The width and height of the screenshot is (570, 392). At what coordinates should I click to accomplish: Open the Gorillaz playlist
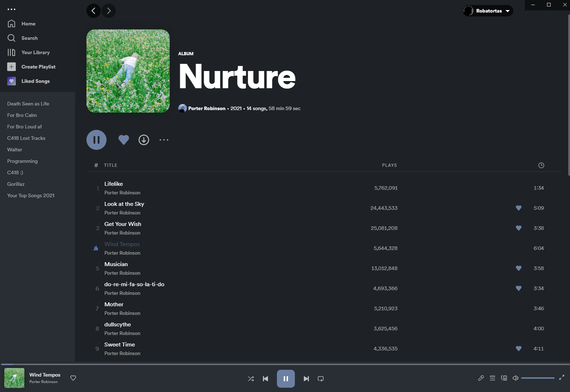pyautogui.click(x=16, y=184)
